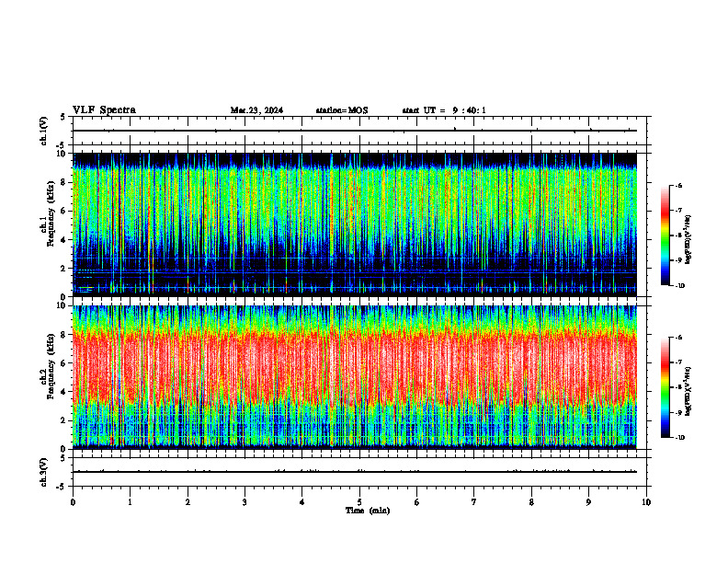Click the "2" tick label on time axis
The width and height of the screenshot is (728, 563).
[x=188, y=502]
